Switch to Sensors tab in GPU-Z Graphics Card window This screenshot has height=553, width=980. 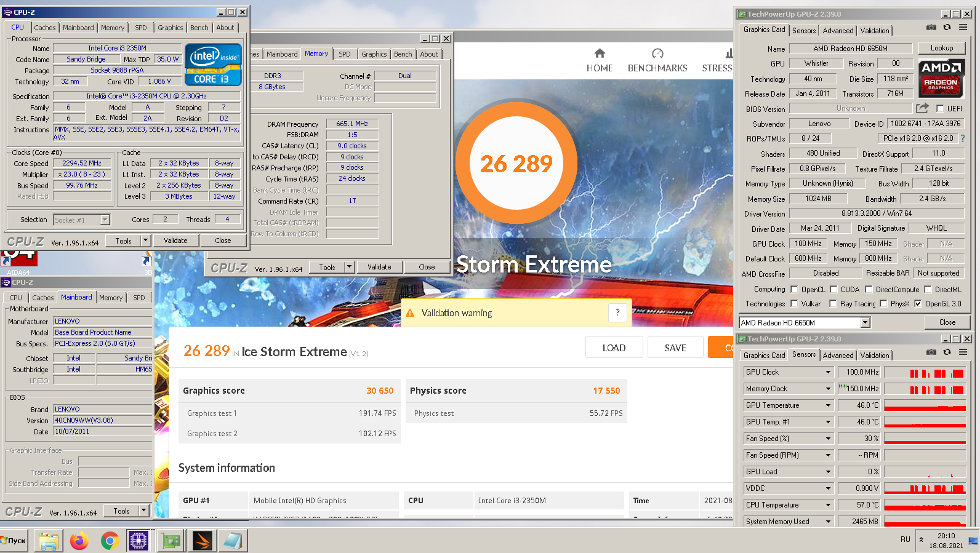pos(804,31)
